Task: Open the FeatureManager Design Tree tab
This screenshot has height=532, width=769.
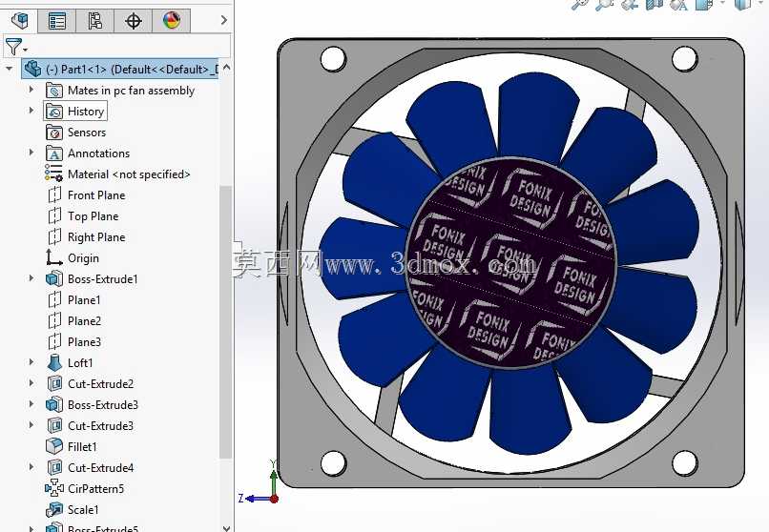Action: 19,21
